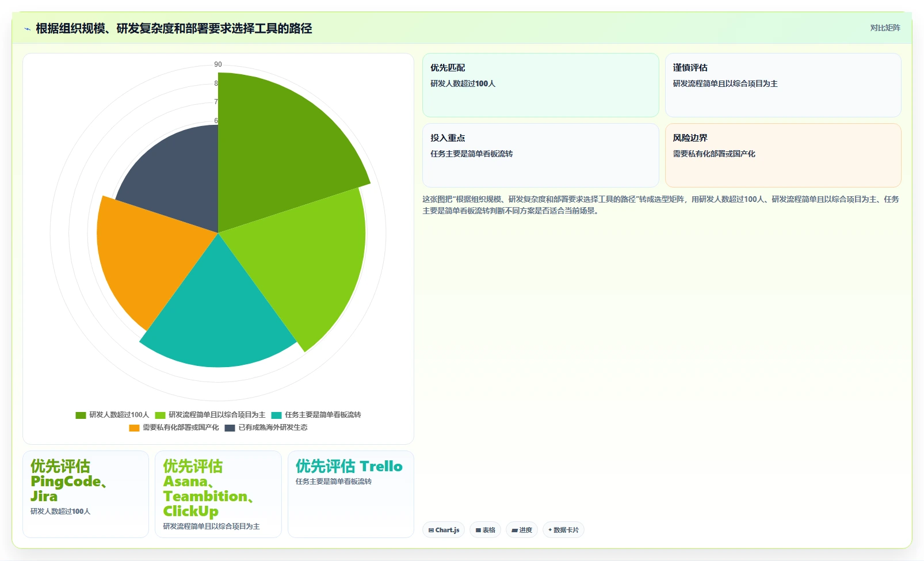Toggle legend item 需要私有化部署或国产化
The image size is (924, 561).
(174, 428)
